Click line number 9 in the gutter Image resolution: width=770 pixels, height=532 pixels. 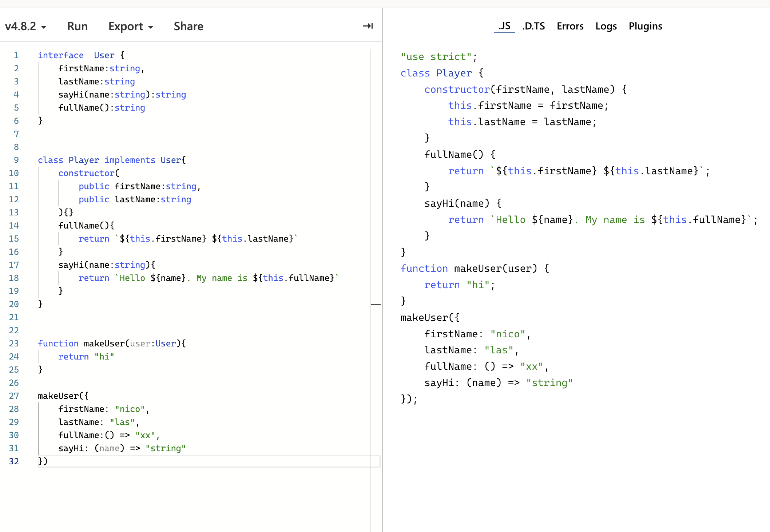[16, 160]
